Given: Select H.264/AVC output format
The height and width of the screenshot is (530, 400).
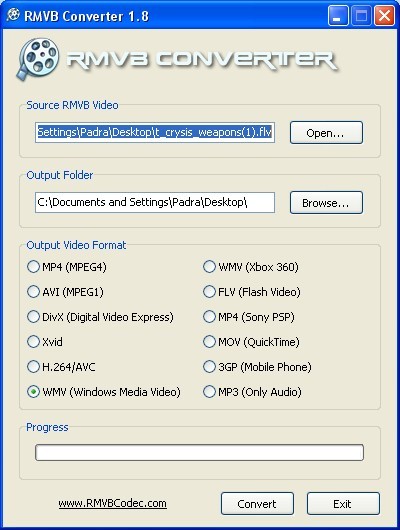Looking at the screenshot, I should (33, 367).
